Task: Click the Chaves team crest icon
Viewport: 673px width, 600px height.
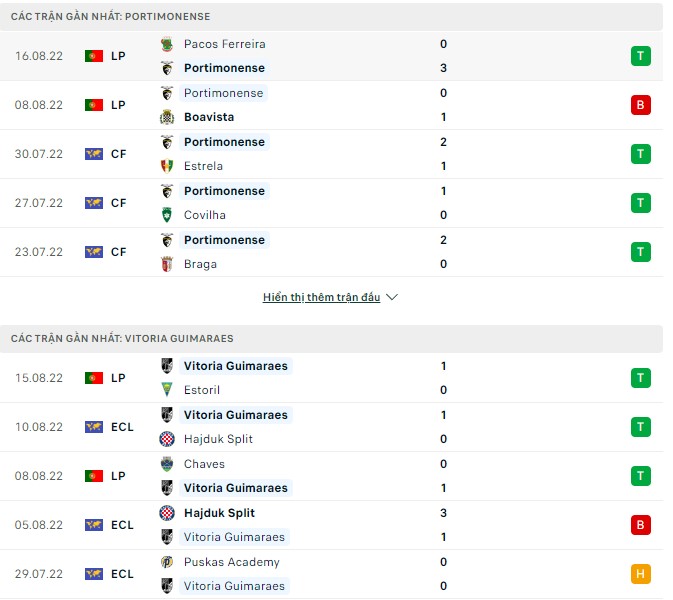Action: pyautogui.click(x=167, y=464)
